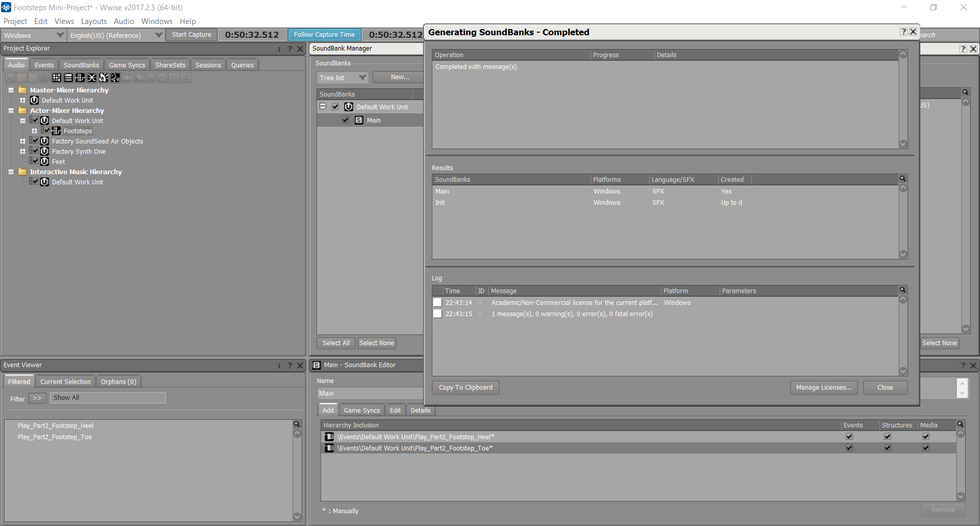Open help for Generating SoundBanks dialog
The width and height of the screenshot is (980, 526).
tap(903, 32)
